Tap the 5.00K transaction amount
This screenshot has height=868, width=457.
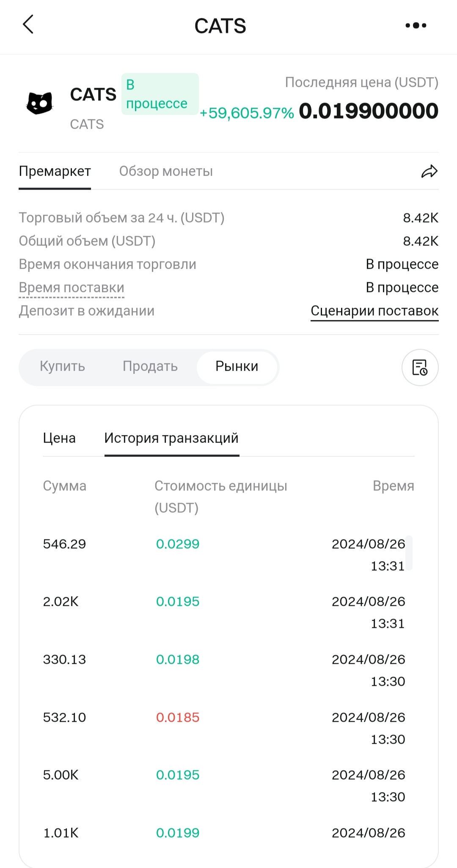[61, 775]
